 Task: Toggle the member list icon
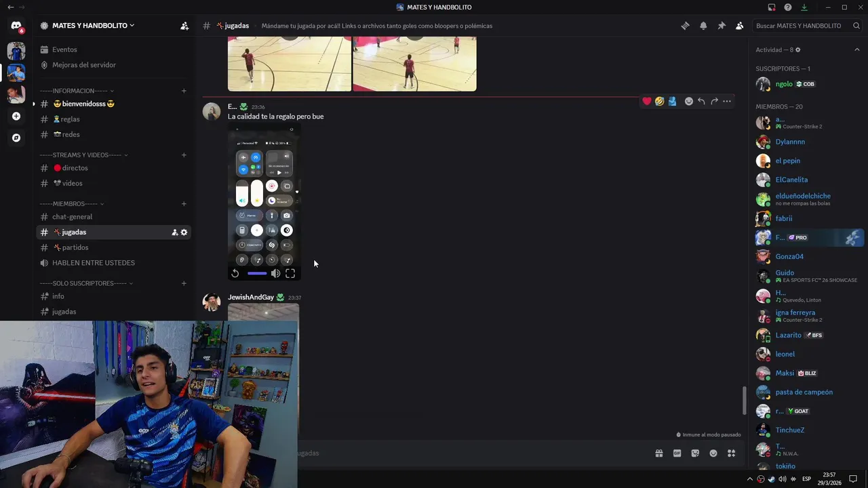point(739,26)
